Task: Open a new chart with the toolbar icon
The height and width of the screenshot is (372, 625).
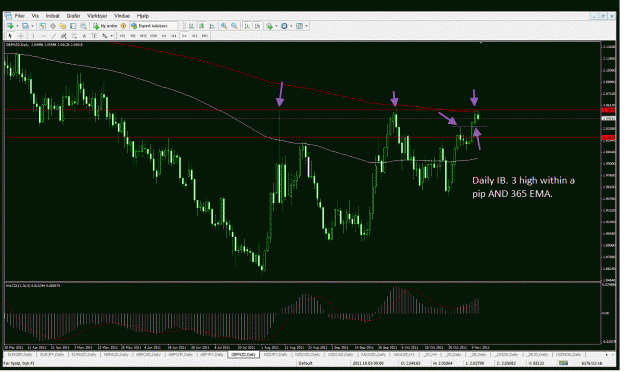Action: click(x=10, y=26)
